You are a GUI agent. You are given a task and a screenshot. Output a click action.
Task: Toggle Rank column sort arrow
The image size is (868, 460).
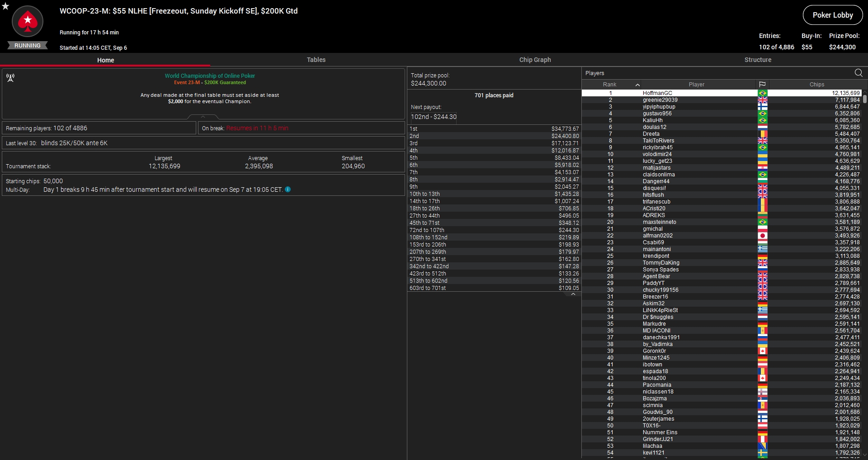(637, 85)
